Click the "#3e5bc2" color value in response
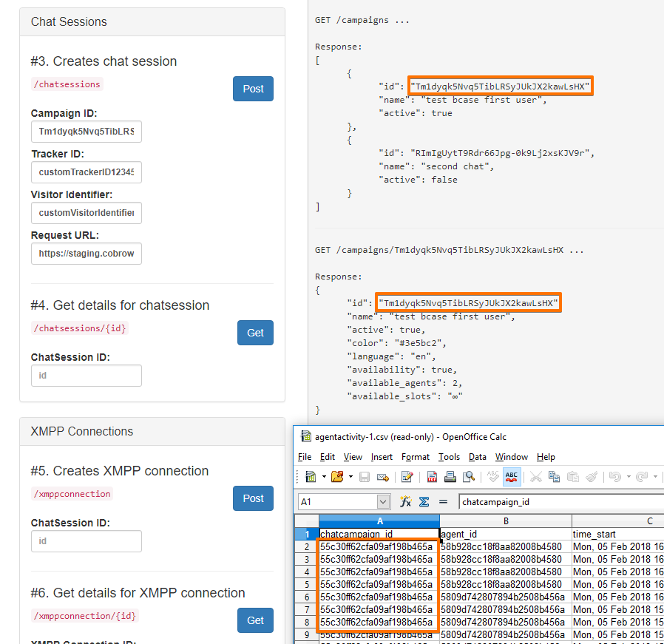Screen dimensions: 664x644 (x=420, y=343)
